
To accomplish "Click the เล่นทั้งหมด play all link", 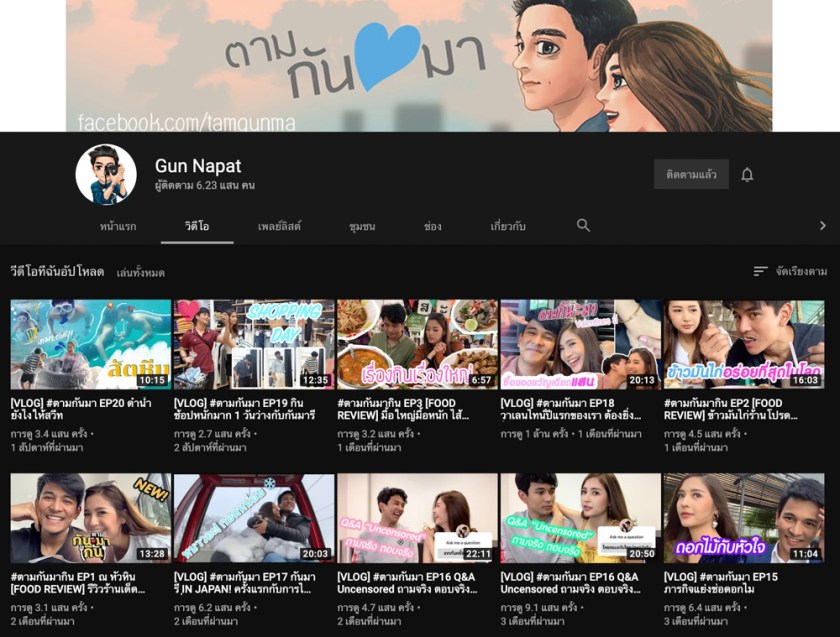I will (140, 272).
